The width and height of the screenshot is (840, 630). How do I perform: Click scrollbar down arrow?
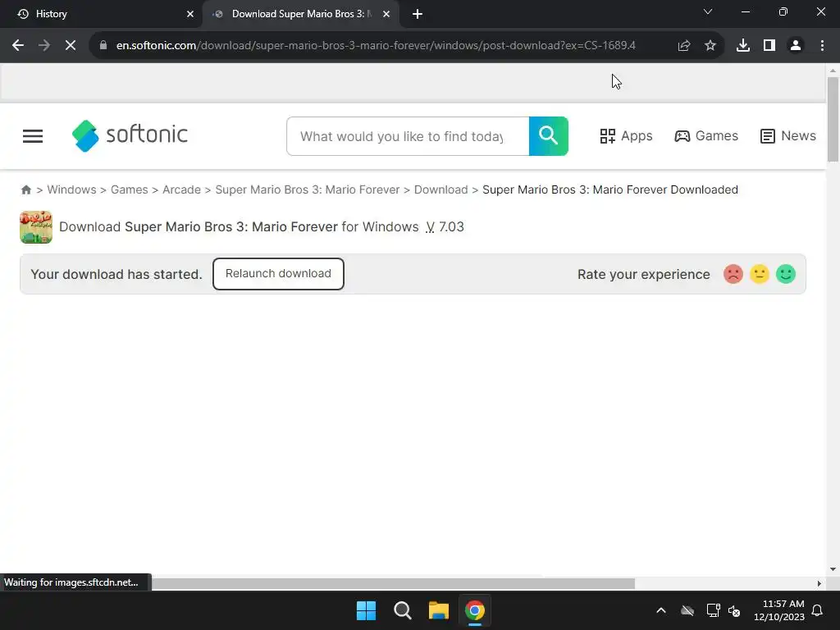click(833, 569)
